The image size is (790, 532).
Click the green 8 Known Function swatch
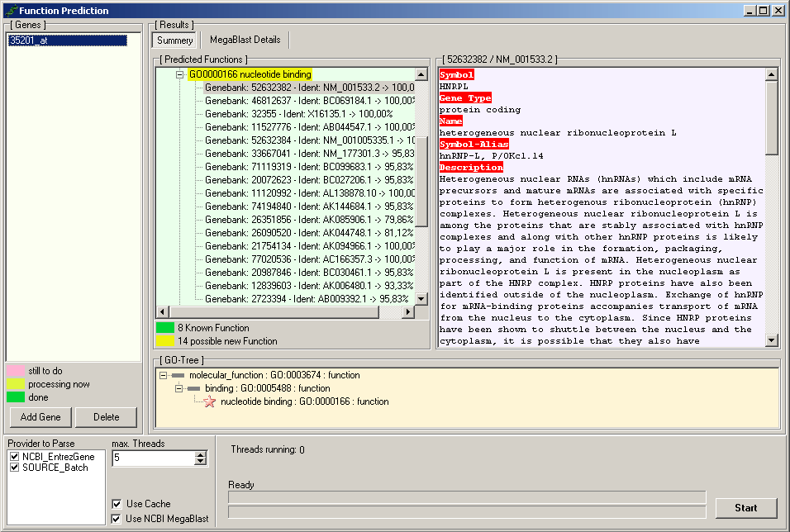(165, 328)
